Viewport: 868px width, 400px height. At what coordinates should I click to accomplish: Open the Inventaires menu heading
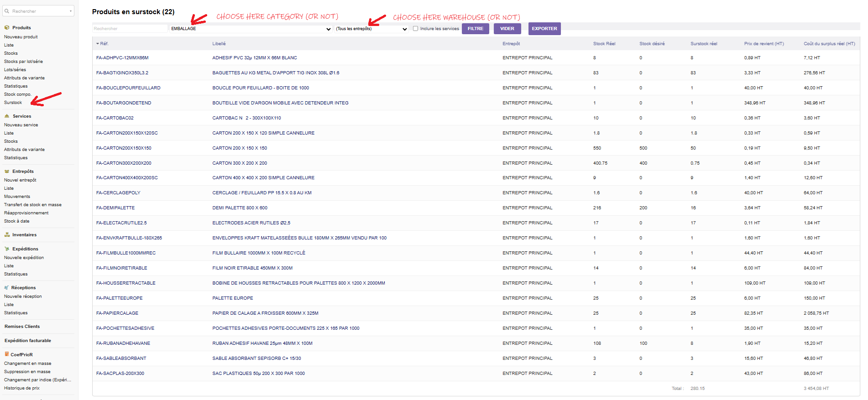25,235
